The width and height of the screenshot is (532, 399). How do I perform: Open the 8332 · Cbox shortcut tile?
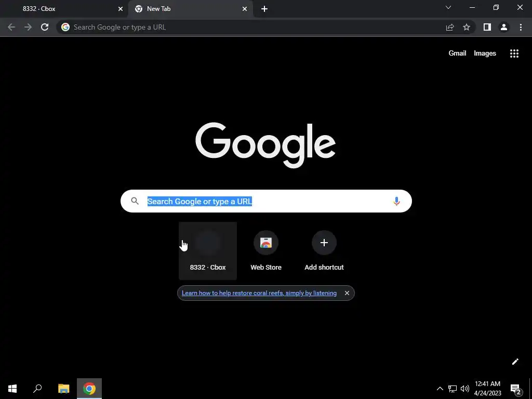click(208, 251)
